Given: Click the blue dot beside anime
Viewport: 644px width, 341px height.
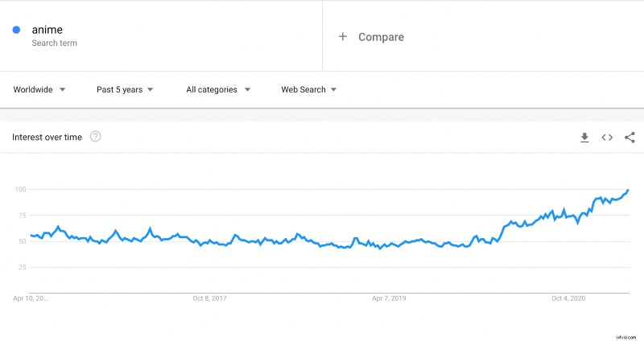Looking at the screenshot, I should tap(16, 30).
